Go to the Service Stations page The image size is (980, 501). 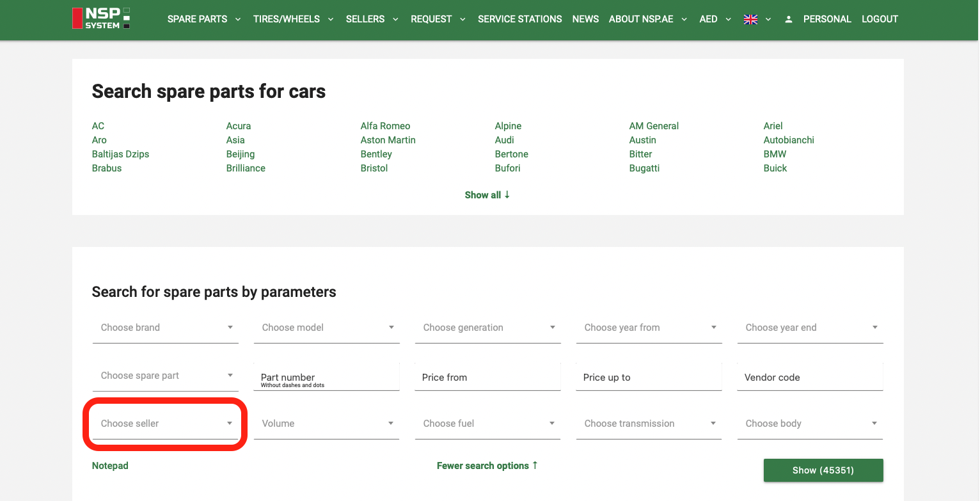[519, 19]
